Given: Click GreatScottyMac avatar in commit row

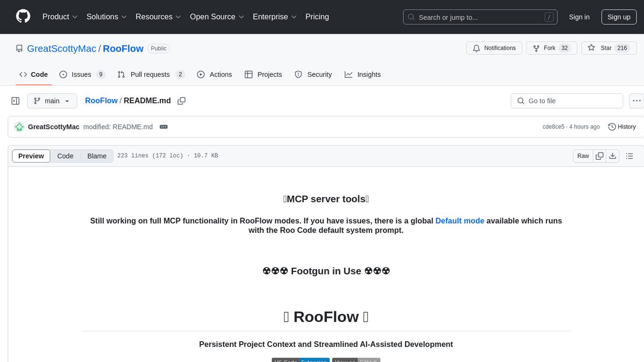Looking at the screenshot, I should click(19, 127).
